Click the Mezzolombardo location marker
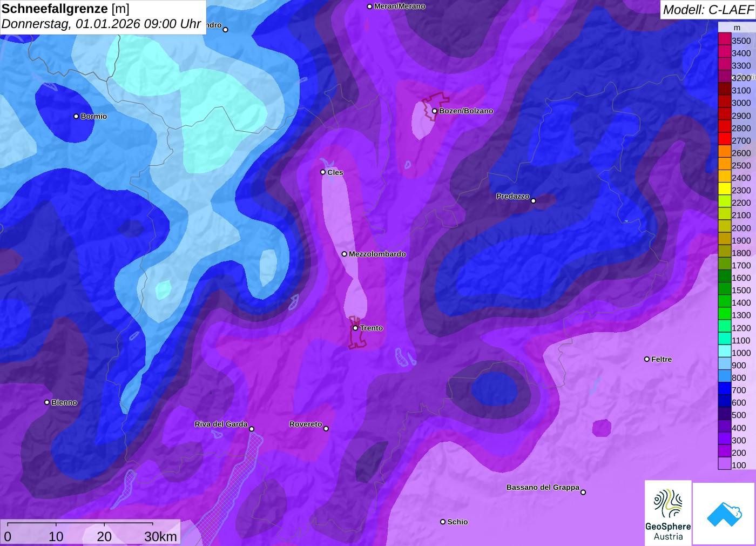Viewport: 756px width, 546px height. (x=345, y=254)
